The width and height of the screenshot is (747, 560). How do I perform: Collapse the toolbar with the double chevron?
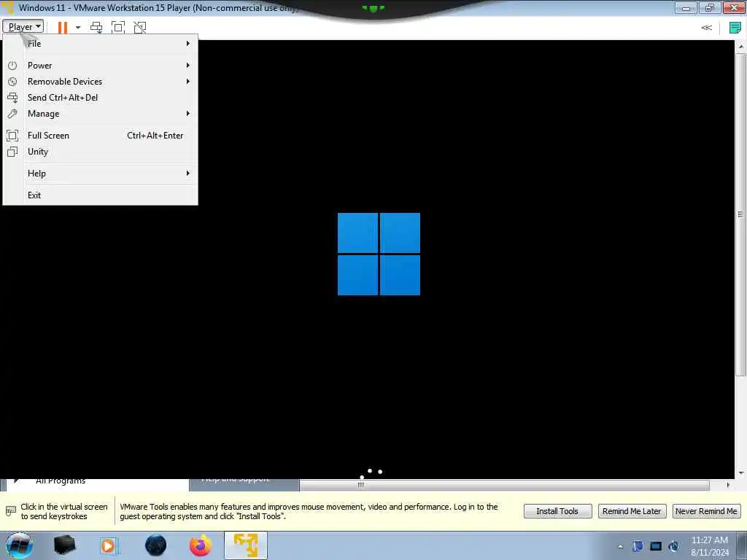coord(706,28)
